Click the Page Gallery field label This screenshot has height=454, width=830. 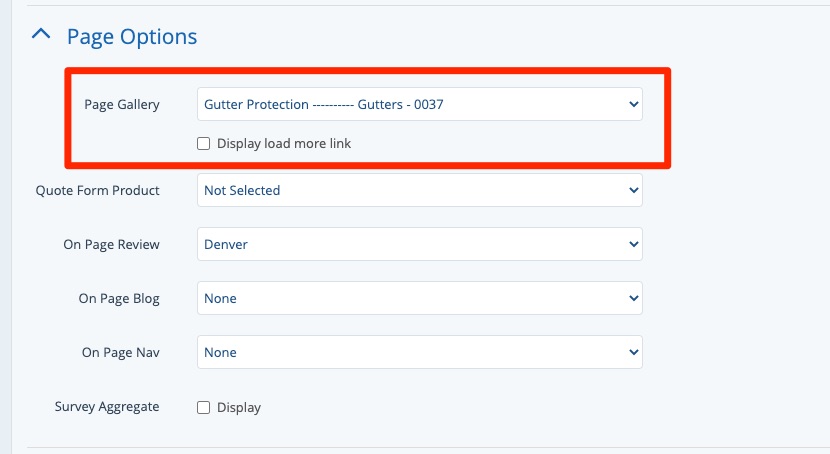click(122, 104)
